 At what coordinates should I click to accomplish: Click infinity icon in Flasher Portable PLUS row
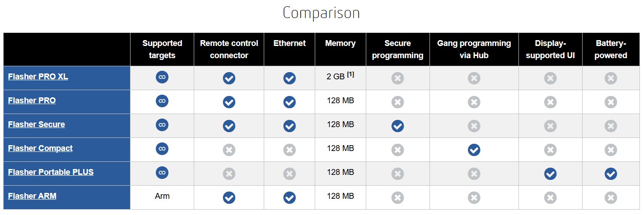[x=162, y=173]
